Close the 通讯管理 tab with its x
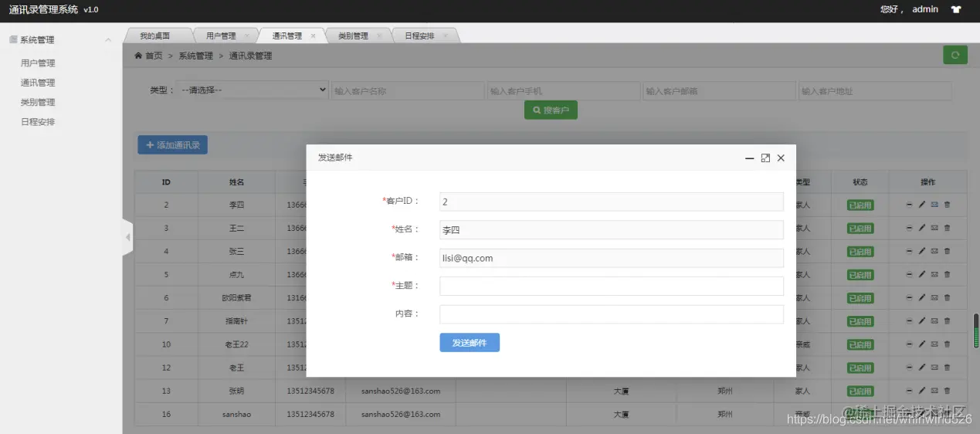 click(313, 36)
